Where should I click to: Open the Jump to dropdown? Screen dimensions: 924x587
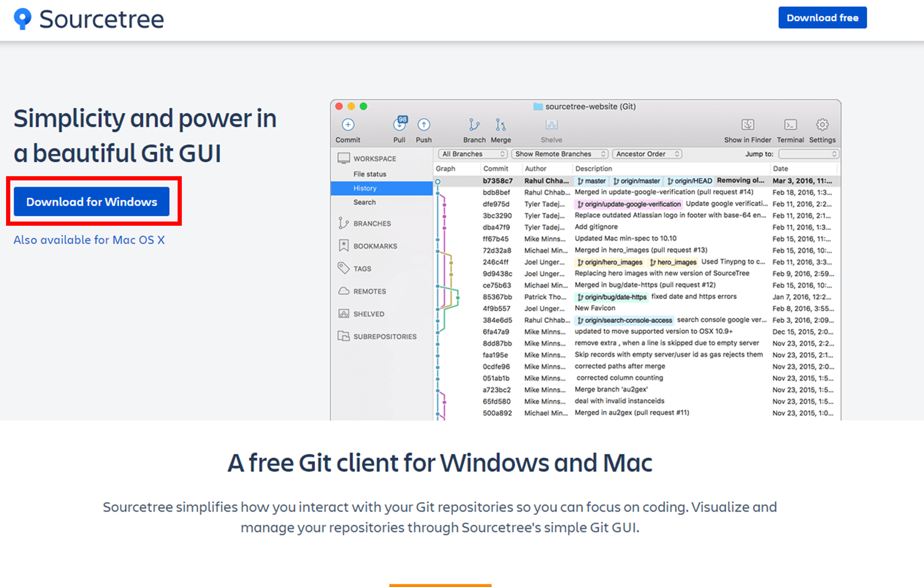(809, 154)
